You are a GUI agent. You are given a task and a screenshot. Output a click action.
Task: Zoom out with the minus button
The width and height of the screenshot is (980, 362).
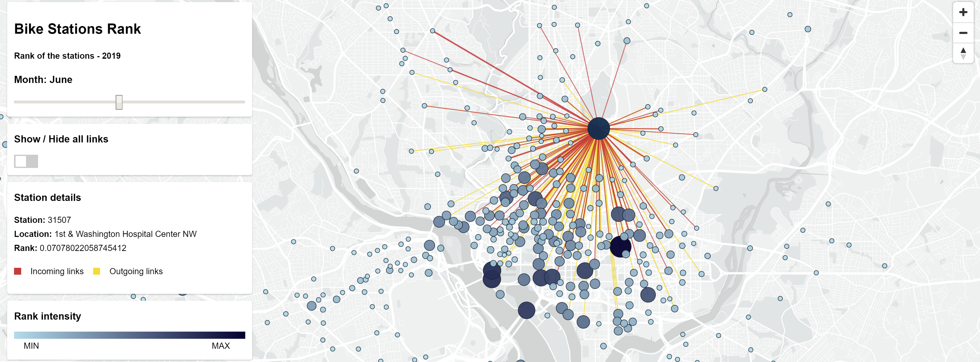963,33
